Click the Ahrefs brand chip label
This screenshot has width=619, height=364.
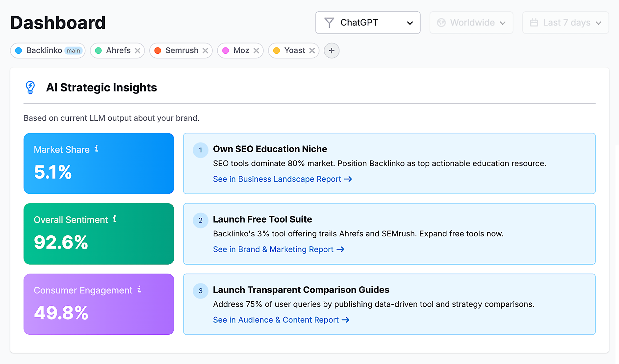(x=118, y=50)
